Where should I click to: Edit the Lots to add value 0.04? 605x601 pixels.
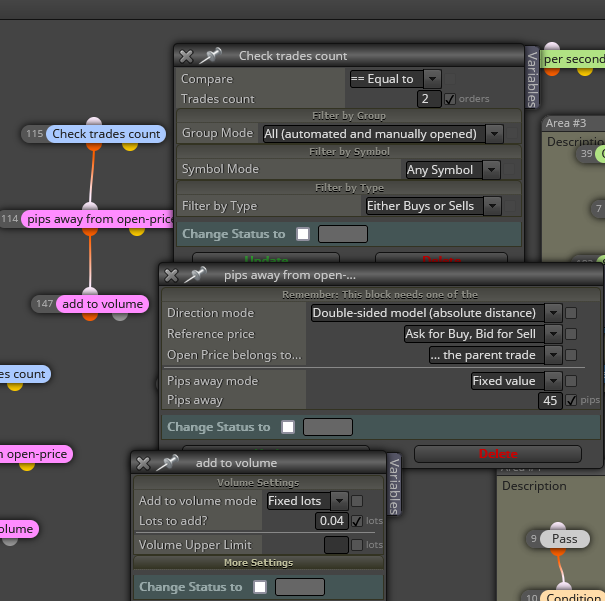(332, 521)
